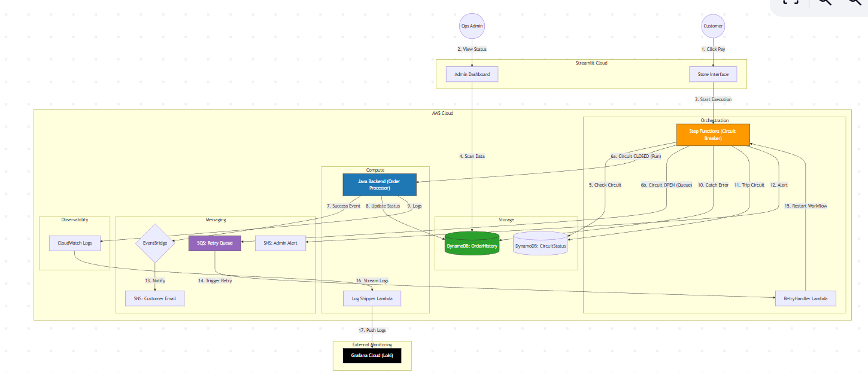This screenshot has width=868, height=372.
Task: Select the green DynamoDB: OrderHistory cylinder
Action: (x=472, y=243)
